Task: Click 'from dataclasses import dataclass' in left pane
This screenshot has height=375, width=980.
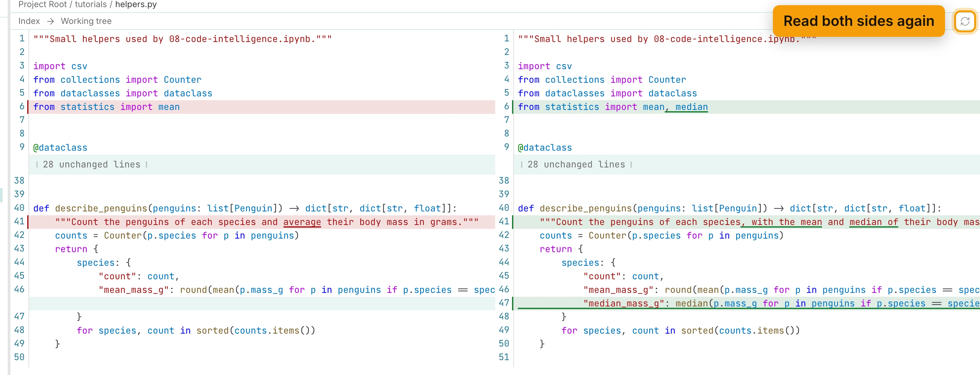Action: pyautogui.click(x=122, y=93)
